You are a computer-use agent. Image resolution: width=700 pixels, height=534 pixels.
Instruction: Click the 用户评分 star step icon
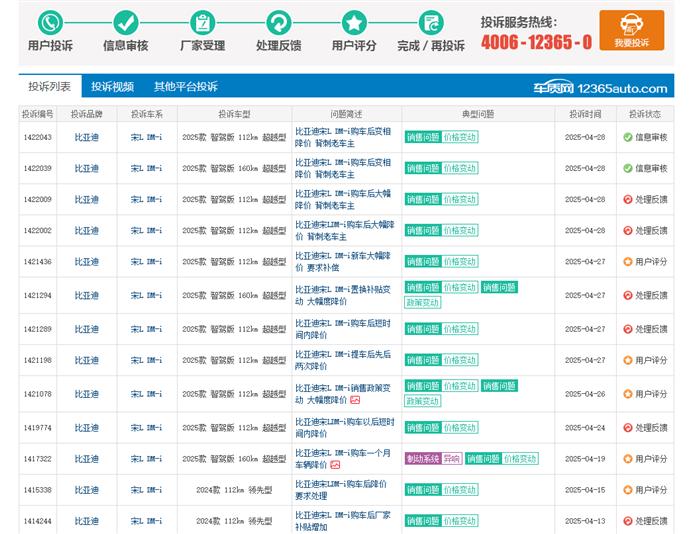354,22
